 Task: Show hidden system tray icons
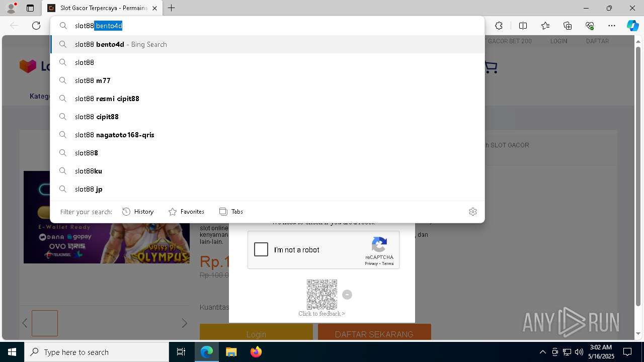(542, 352)
